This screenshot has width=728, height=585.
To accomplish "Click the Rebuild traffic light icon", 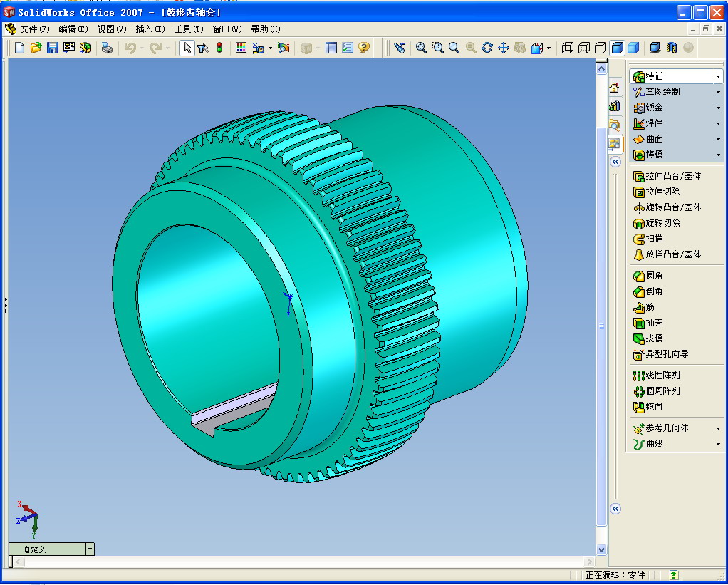I will pyautogui.click(x=219, y=47).
